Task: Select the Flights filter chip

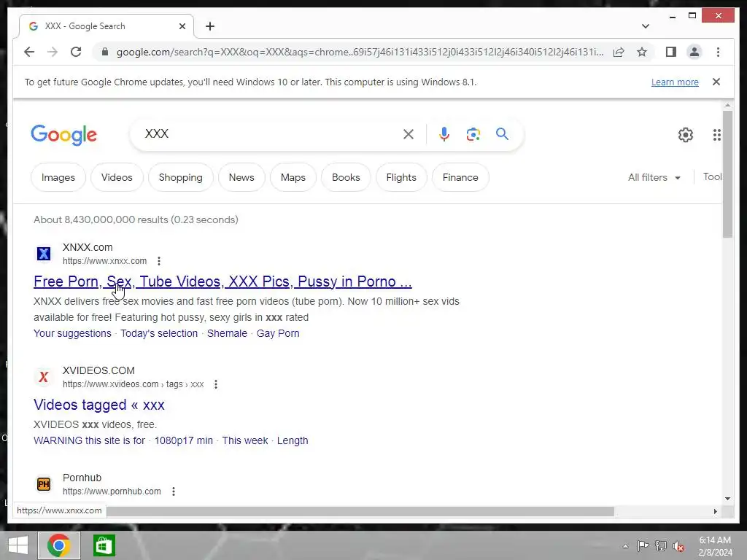Action: (401, 177)
